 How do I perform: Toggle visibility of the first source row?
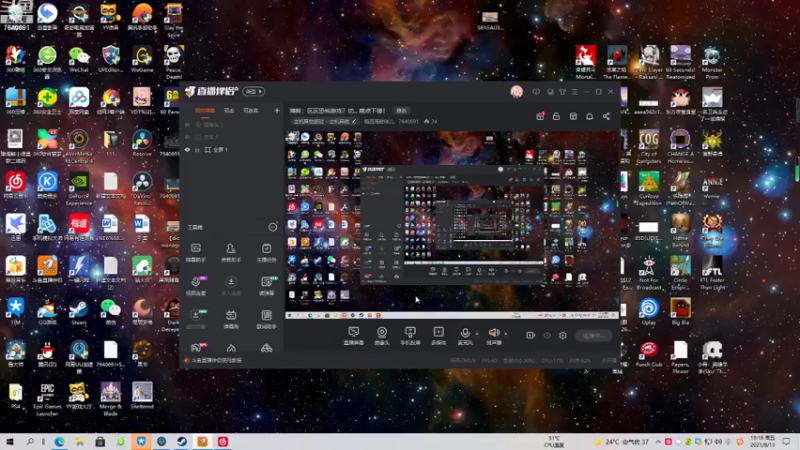(187, 124)
